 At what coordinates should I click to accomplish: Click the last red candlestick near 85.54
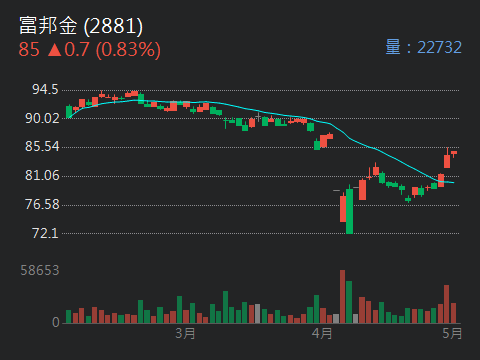[x=454, y=153]
